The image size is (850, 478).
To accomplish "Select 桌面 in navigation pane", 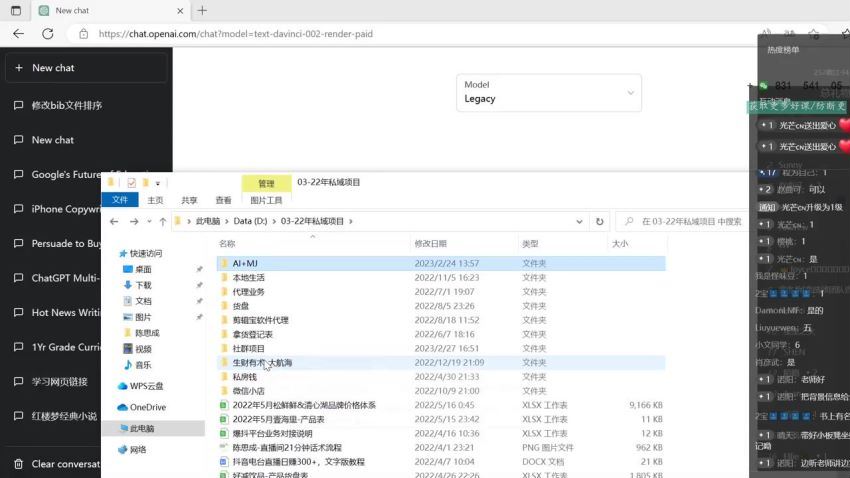I will pos(137,269).
